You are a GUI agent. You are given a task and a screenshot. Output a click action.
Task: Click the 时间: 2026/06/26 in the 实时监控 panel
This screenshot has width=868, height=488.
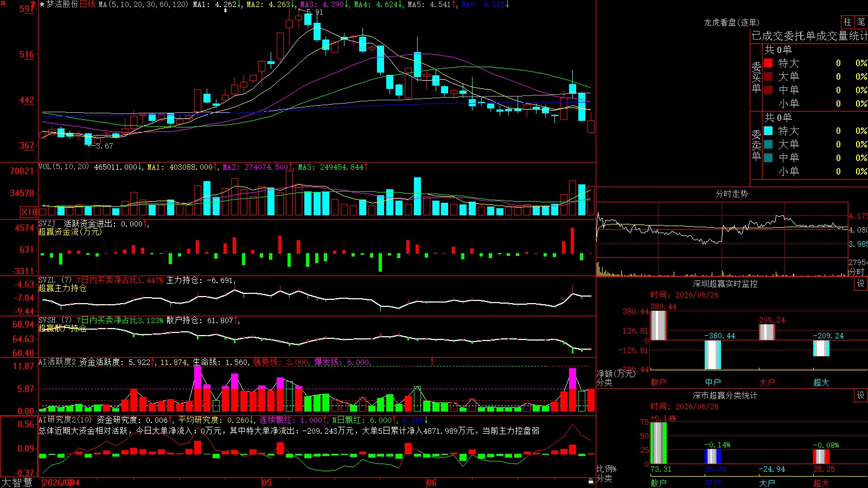pos(685,295)
